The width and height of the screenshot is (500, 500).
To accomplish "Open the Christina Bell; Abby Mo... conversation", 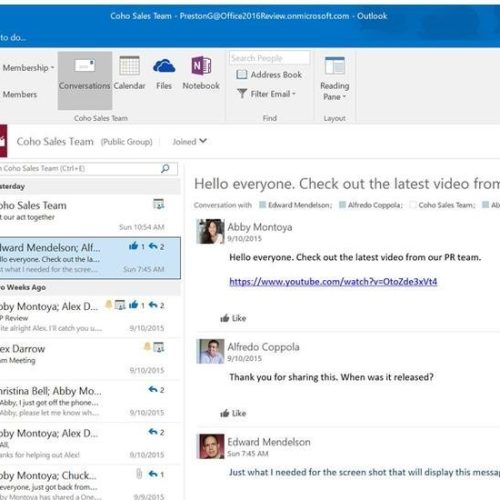I will 90,402.
